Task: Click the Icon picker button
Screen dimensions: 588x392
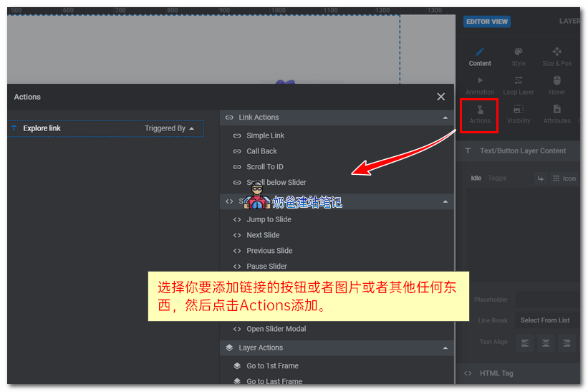Action: (x=564, y=178)
